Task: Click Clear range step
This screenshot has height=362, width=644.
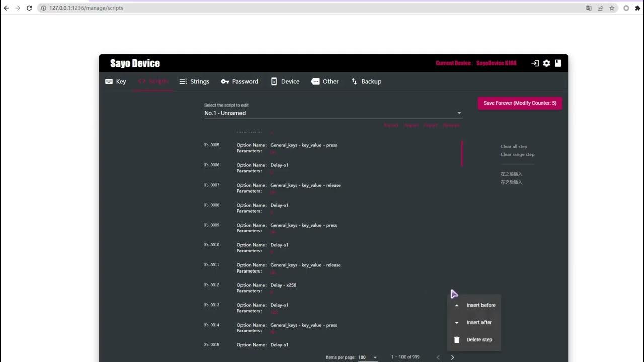Action: click(x=517, y=155)
